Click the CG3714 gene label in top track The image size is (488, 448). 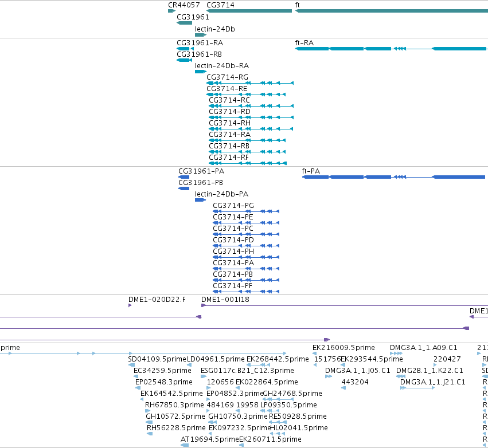(220, 5)
